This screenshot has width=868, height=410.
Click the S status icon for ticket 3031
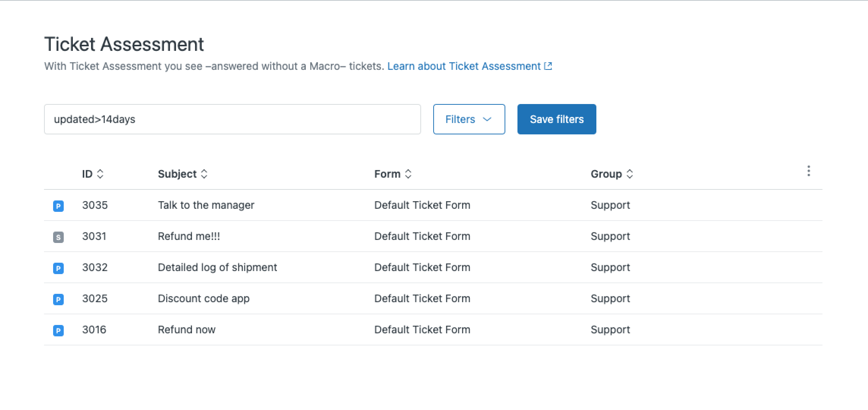[x=58, y=237]
